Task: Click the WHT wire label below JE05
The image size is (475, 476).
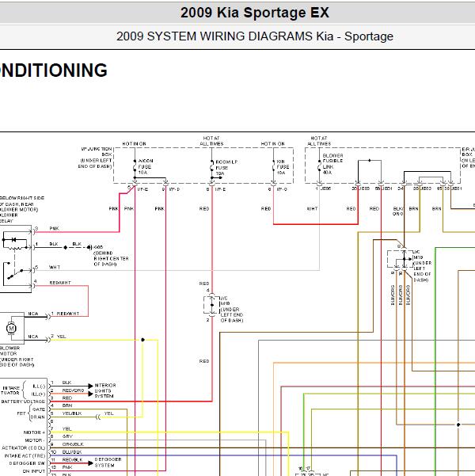Action: 312,209
